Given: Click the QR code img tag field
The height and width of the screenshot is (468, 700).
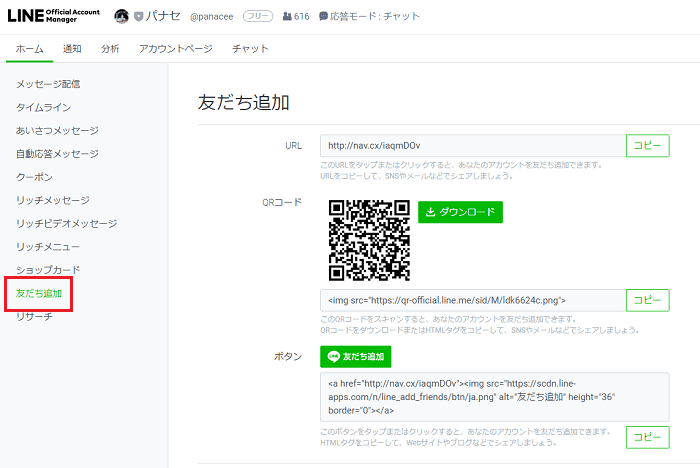Looking at the screenshot, I should (x=473, y=300).
